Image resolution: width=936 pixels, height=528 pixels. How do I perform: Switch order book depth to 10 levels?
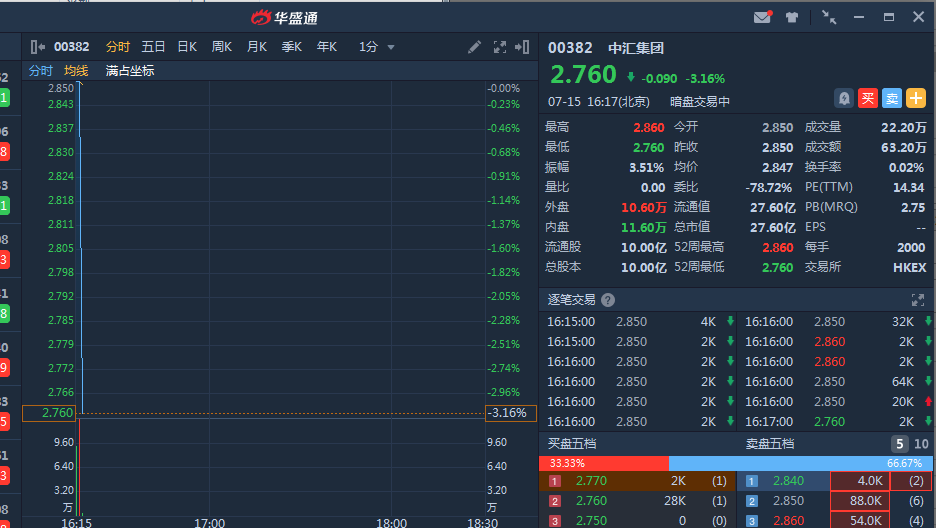coord(921,444)
